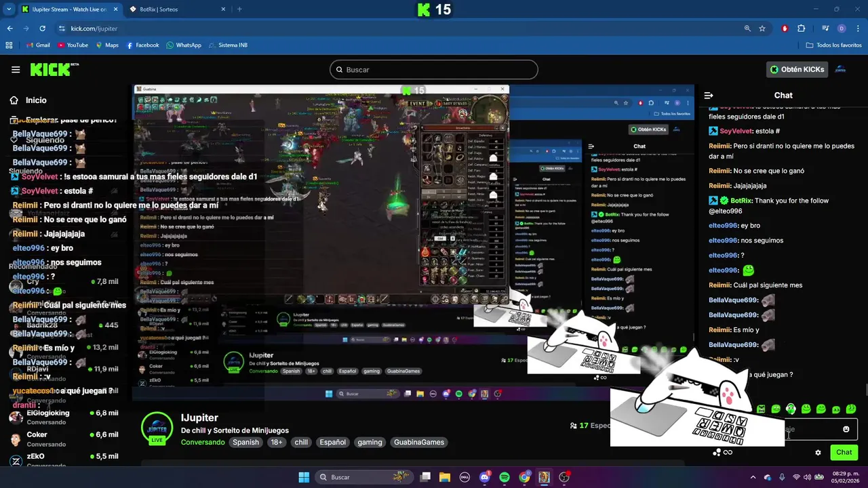Screen dimensions: 868x488
Task: Click the KICK logo
Action: tap(54, 69)
